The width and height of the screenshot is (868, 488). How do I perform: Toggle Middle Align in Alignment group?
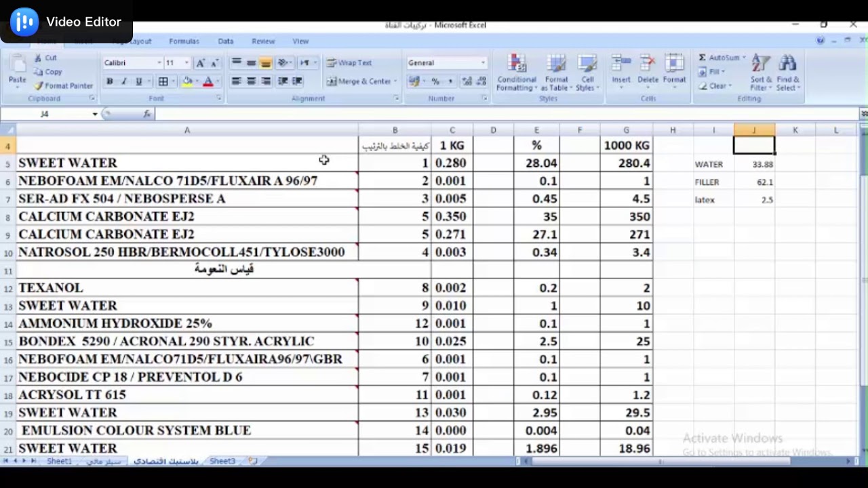point(251,62)
